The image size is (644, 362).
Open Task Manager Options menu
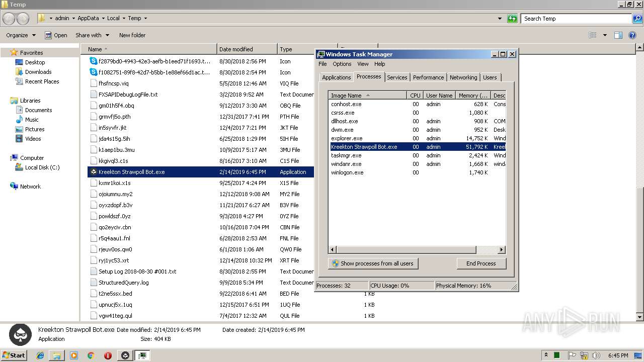(x=342, y=64)
